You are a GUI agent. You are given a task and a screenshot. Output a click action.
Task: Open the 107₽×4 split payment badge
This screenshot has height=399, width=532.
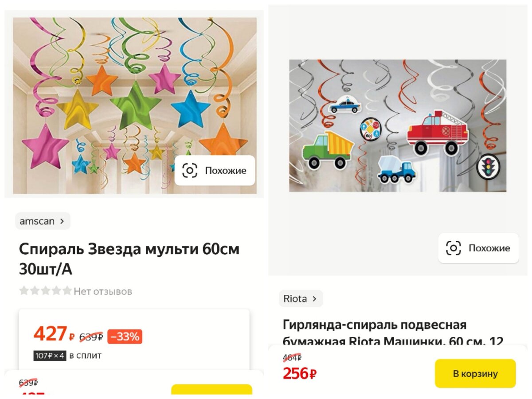(x=50, y=356)
